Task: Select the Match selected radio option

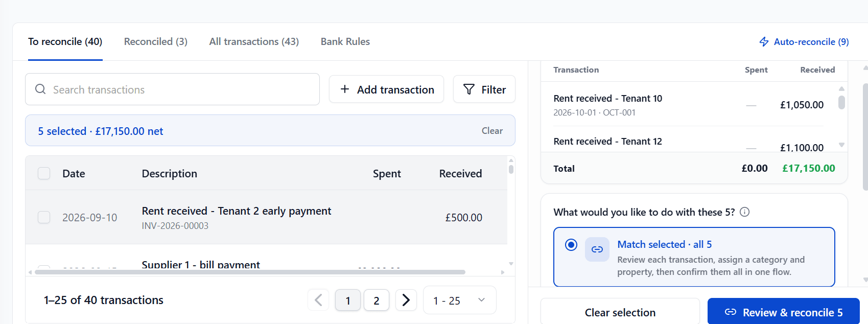Action: [x=571, y=245]
